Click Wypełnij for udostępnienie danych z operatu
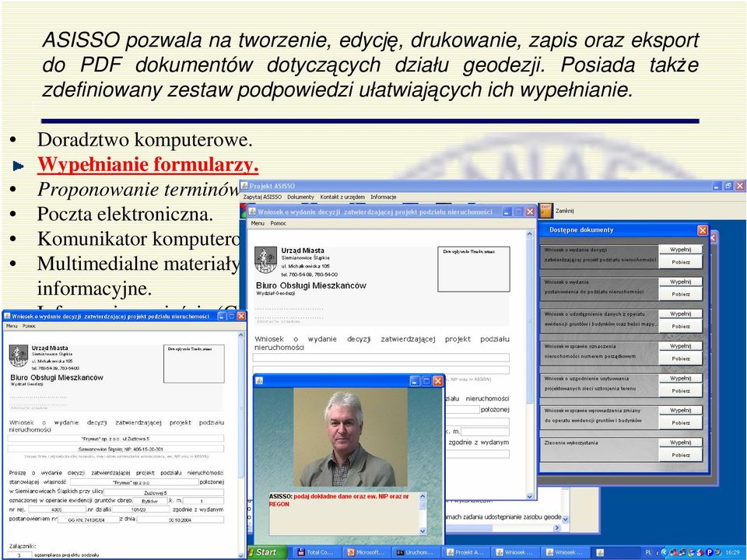 [x=680, y=313]
